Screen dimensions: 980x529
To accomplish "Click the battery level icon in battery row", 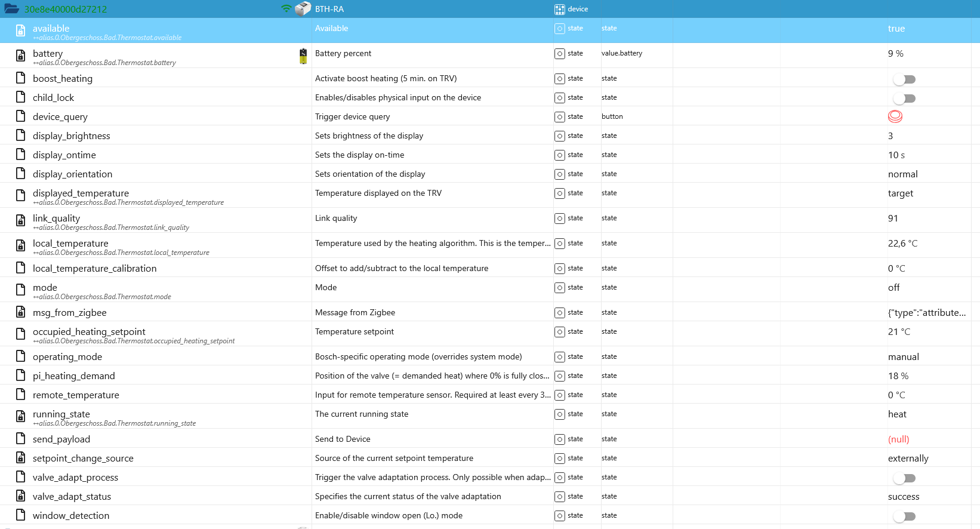I will [x=303, y=56].
